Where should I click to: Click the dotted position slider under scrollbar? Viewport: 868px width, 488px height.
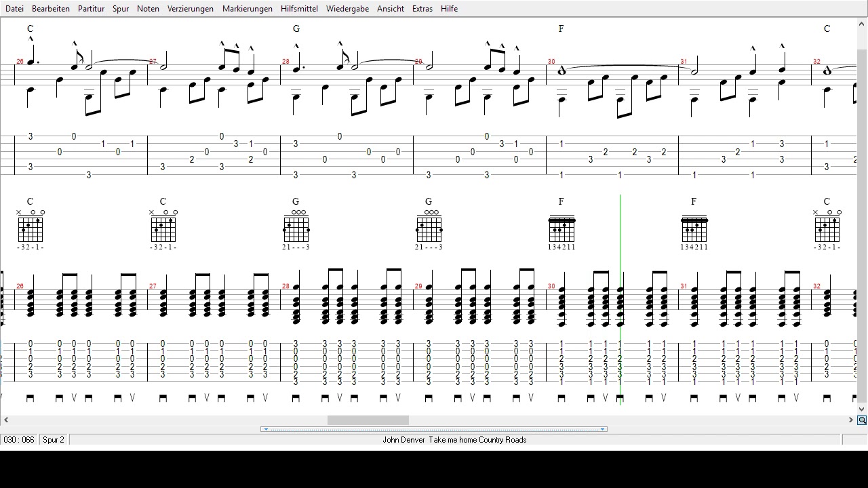click(x=434, y=429)
